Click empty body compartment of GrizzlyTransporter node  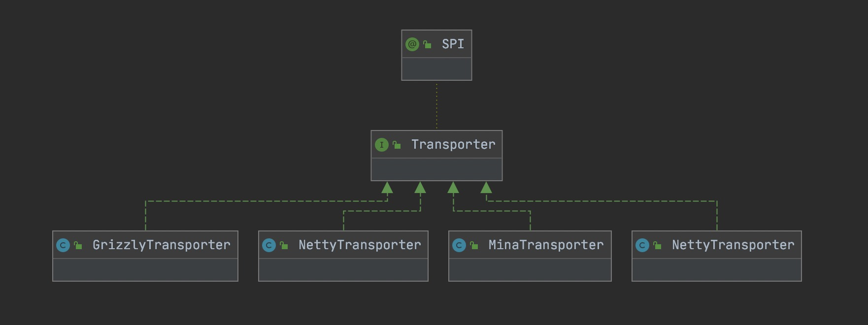click(x=145, y=270)
